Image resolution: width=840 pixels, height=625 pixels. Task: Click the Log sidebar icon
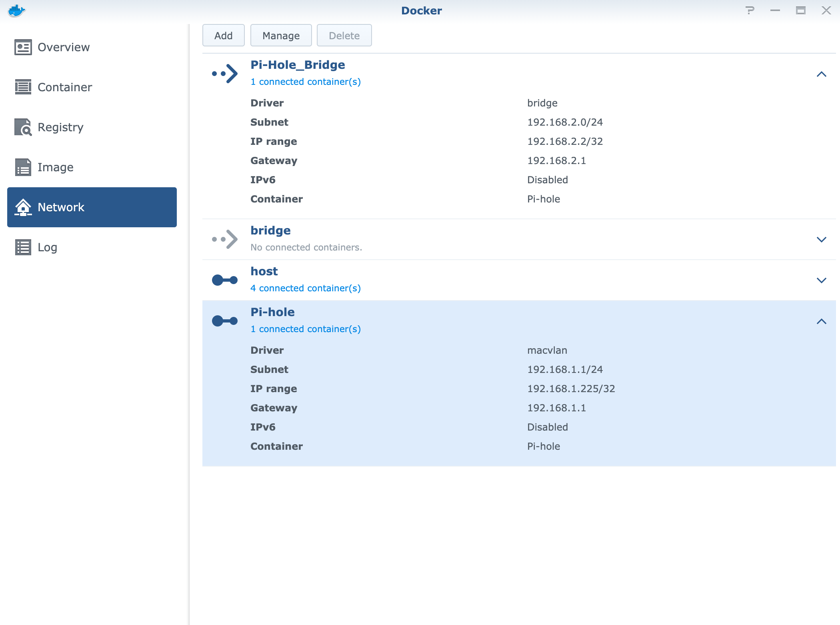(23, 247)
